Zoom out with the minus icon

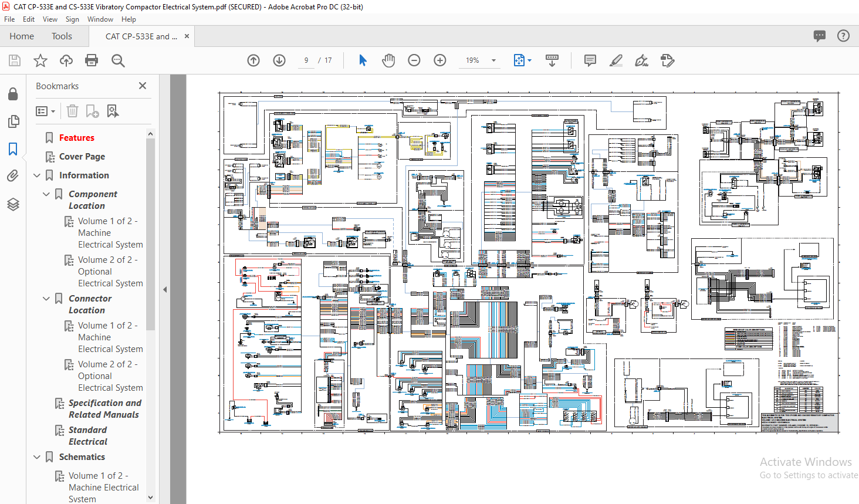(414, 60)
